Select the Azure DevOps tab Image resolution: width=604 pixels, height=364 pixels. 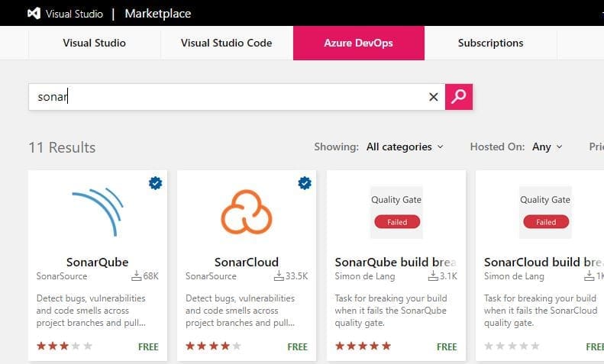click(358, 43)
